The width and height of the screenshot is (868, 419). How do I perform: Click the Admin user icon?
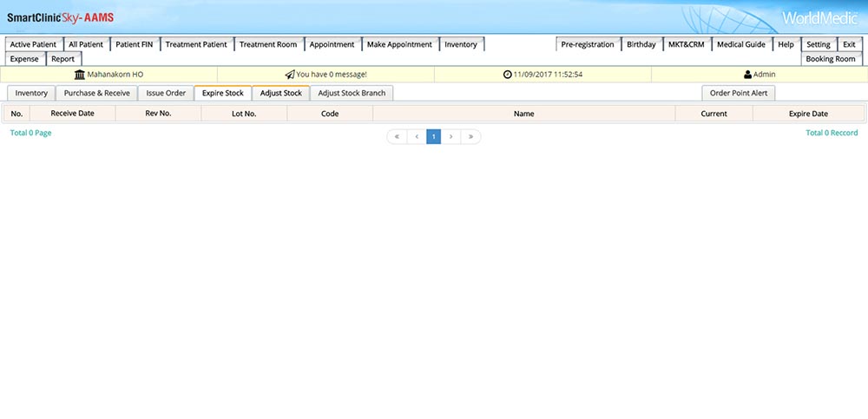pyautogui.click(x=747, y=75)
